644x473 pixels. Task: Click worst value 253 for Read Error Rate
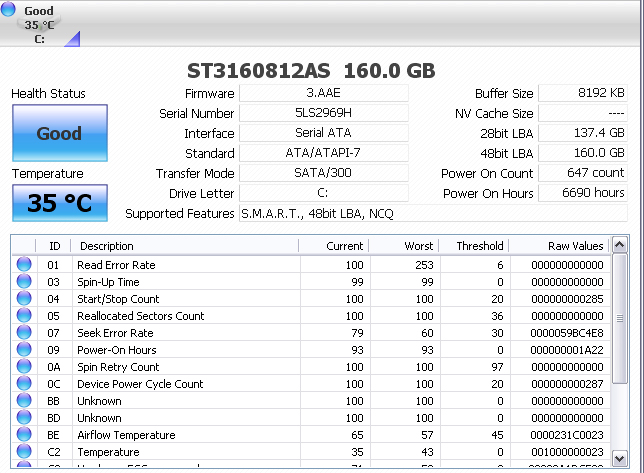[424, 265]
